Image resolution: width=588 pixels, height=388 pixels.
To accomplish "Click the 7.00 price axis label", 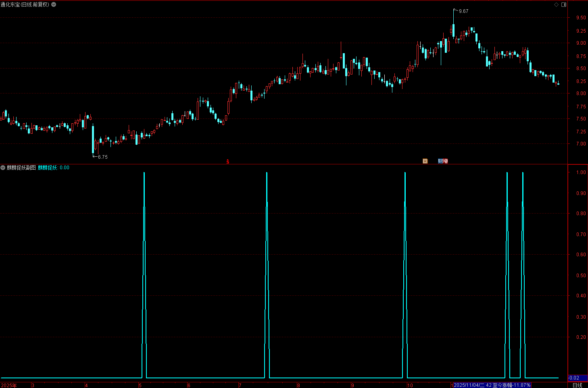I will tap(581, 144).
